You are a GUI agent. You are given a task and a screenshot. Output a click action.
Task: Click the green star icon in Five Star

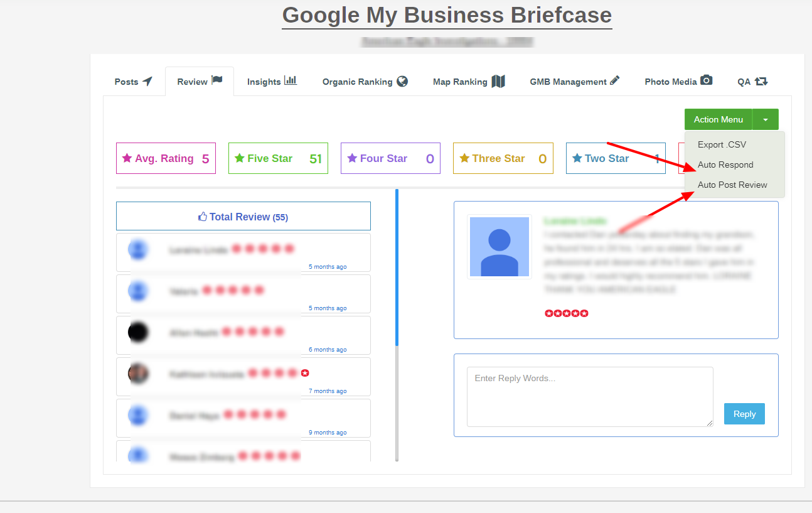click(239, 158)
